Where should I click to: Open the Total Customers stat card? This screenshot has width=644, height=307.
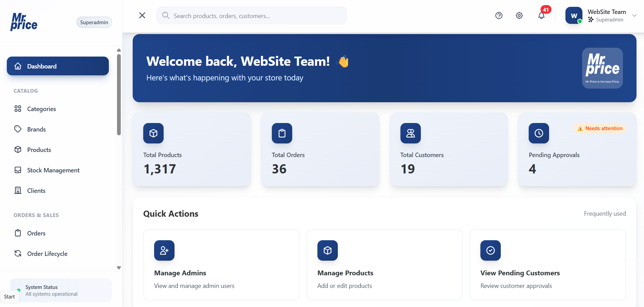[449, 150]
